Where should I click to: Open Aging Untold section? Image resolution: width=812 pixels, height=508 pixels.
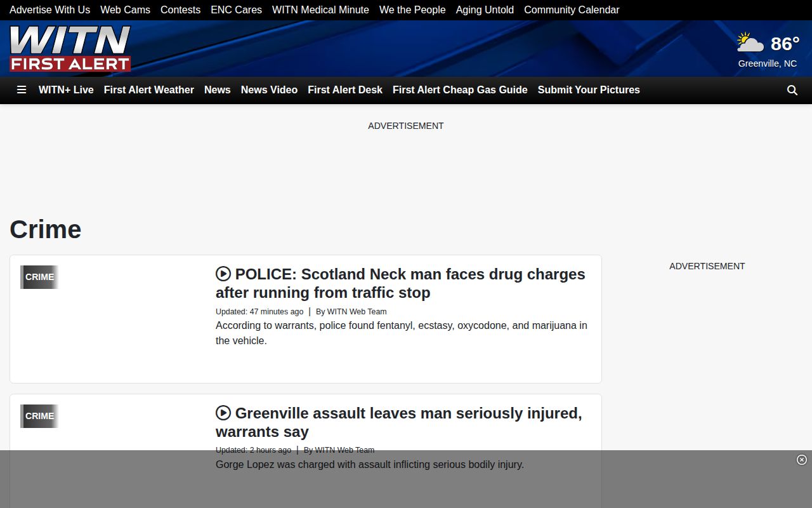pos(485,10)
